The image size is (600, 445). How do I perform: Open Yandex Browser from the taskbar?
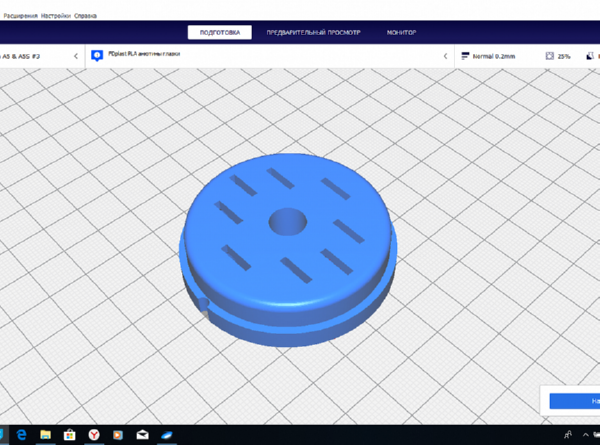click(94, 435)
